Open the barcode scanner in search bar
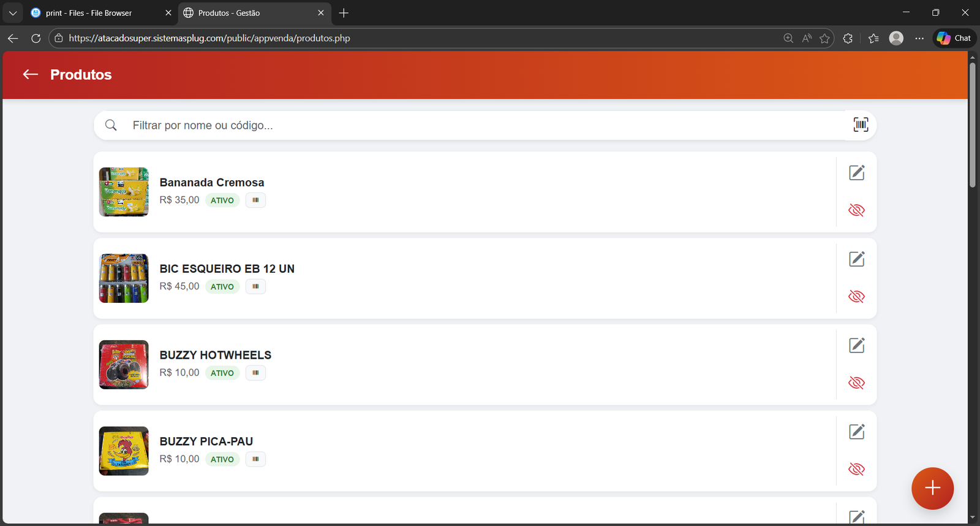Screen dimensions: 980x526 point(861,125)
